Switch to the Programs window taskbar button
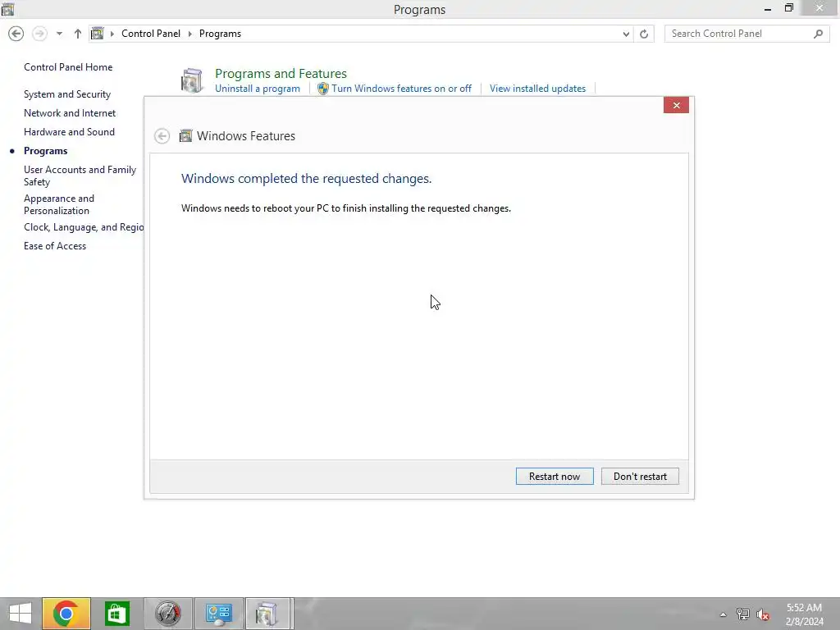The height and width of the screenshot is (630, 840). click(x=269, y=614)
